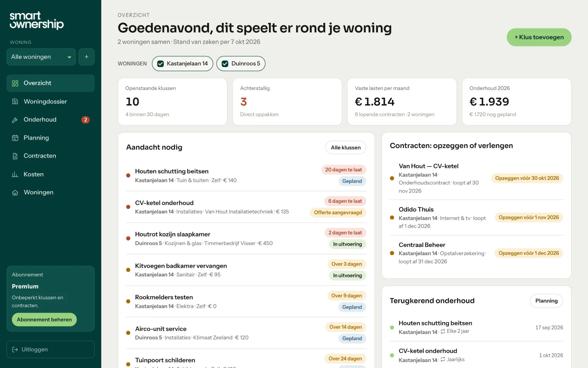Click the plus icon to add a woning
The width and height of the screenshot is (588, 368).
(x=87, y=57)
